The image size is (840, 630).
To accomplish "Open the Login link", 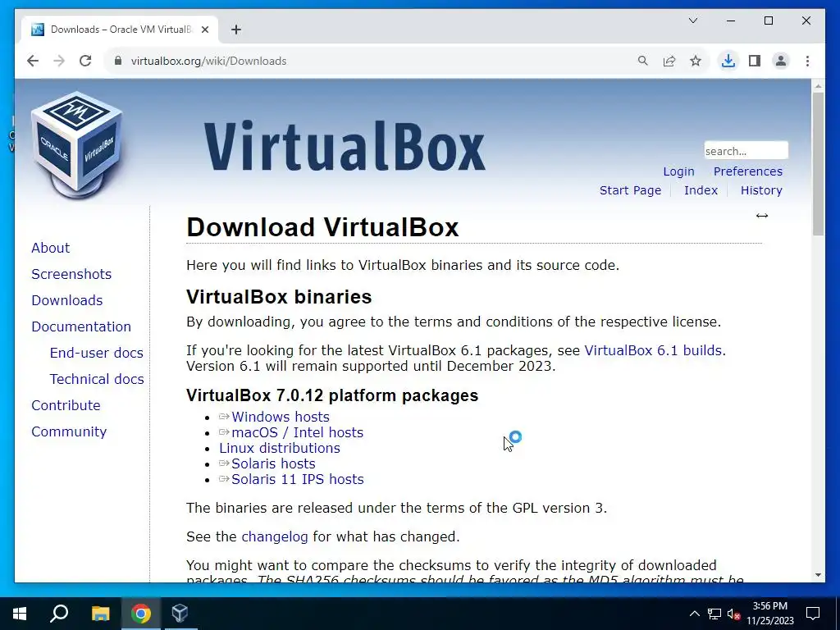I will point(678,171).
